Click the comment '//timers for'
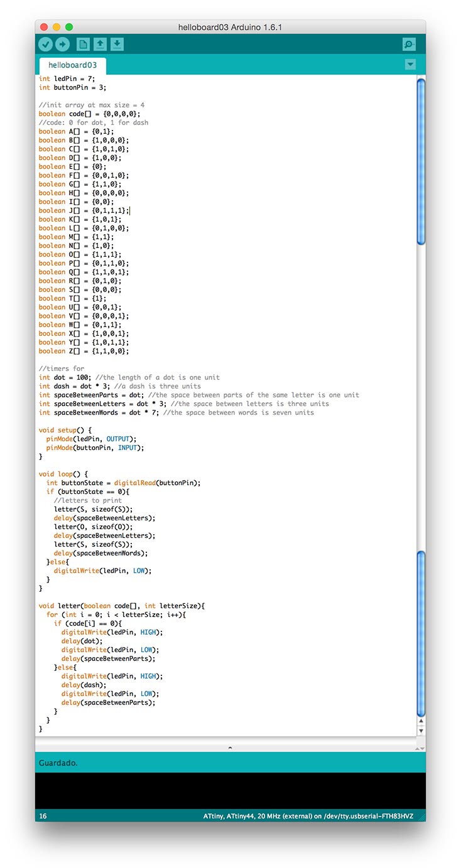This screenshot has width=461, height=868. (x=62, y=368)
